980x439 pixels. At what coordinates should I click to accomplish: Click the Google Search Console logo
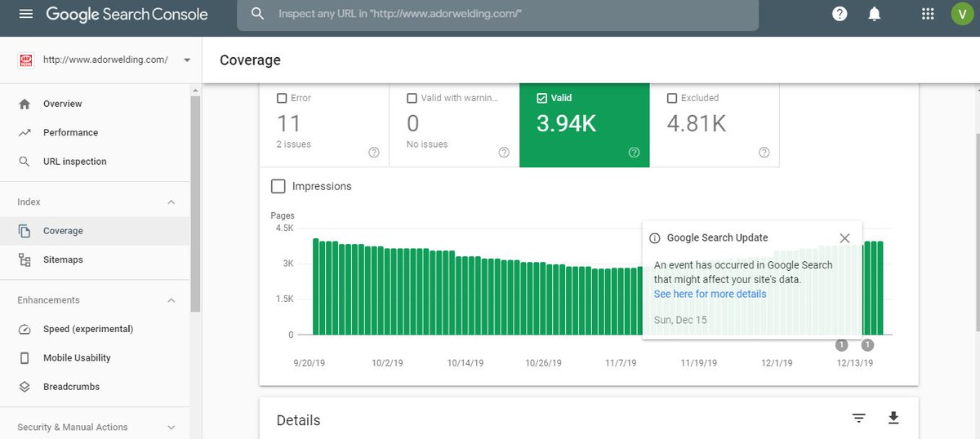click(127, 14)
